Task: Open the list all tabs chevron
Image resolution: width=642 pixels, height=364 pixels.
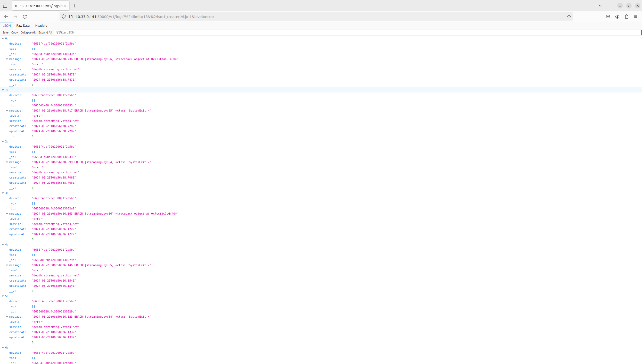Action: click(600, 6)
